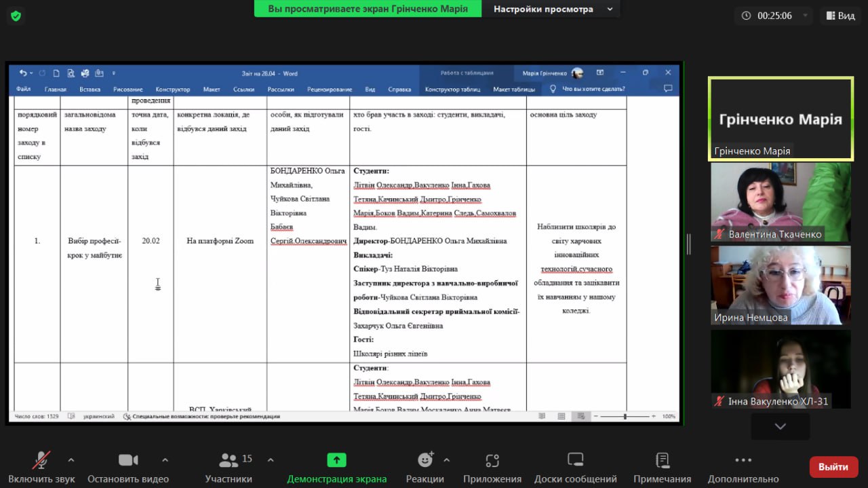Switch to the Вставка ribbon tab

click(90, 89)
